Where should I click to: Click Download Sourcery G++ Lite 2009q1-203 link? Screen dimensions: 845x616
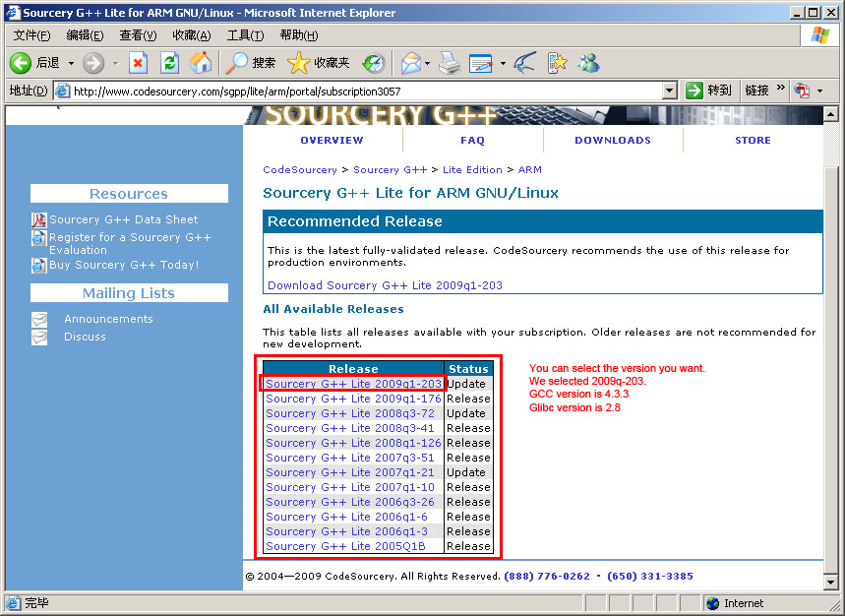pos(385,285)
